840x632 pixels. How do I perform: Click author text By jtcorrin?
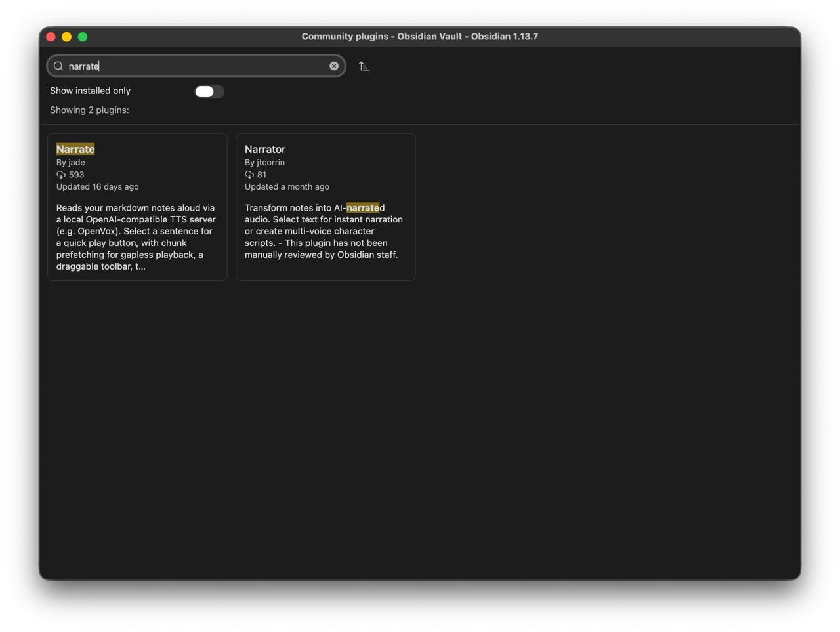[x=264, y=163]
